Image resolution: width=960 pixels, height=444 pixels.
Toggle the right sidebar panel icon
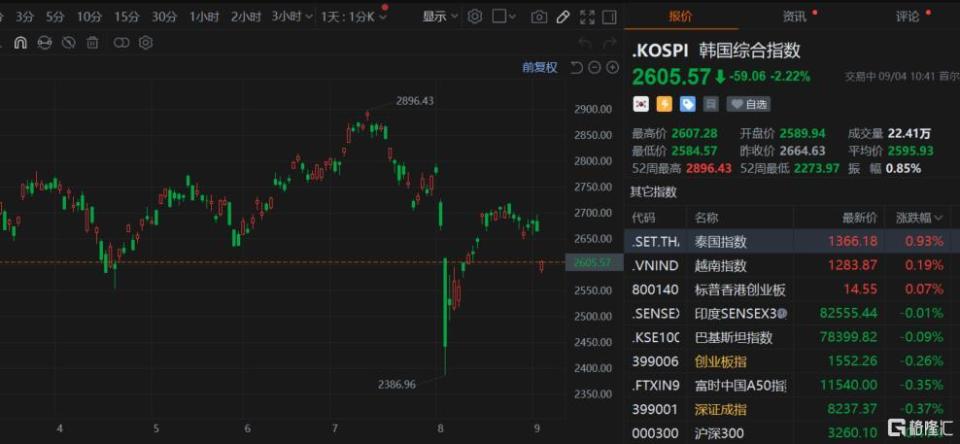[609, 17]
